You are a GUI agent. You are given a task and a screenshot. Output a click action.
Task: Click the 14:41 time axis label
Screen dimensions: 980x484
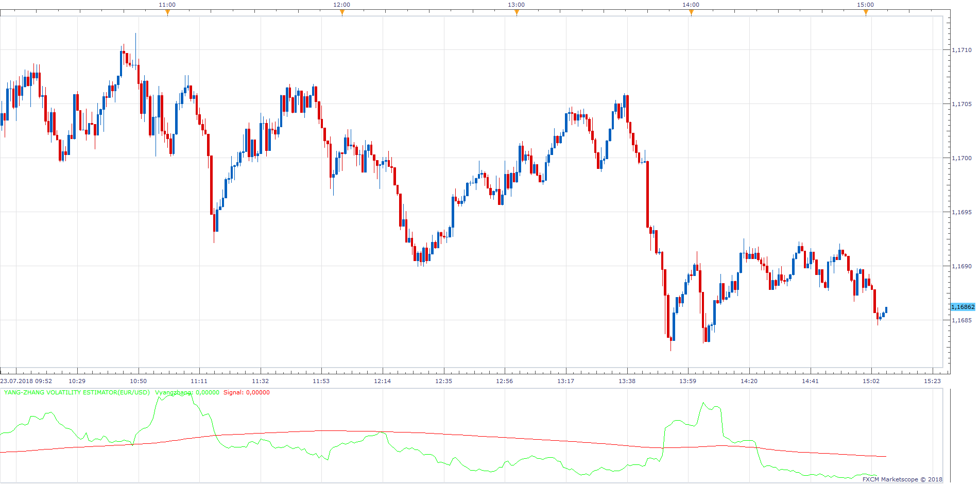pyautogui.click(x=810, y=381)
